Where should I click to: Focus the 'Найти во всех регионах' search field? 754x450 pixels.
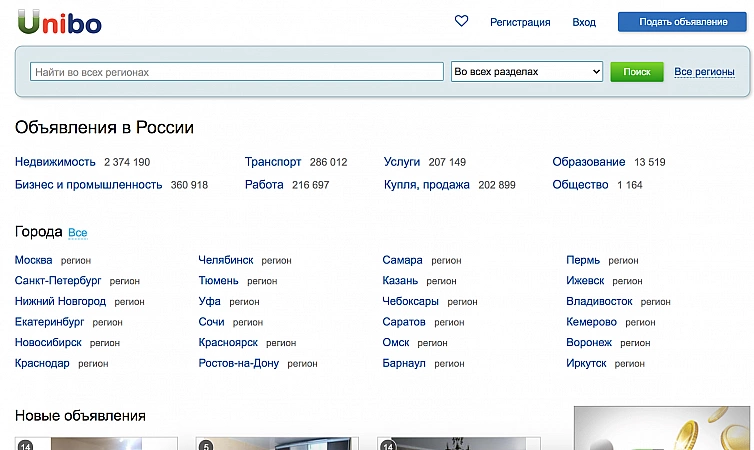(237, 72)
